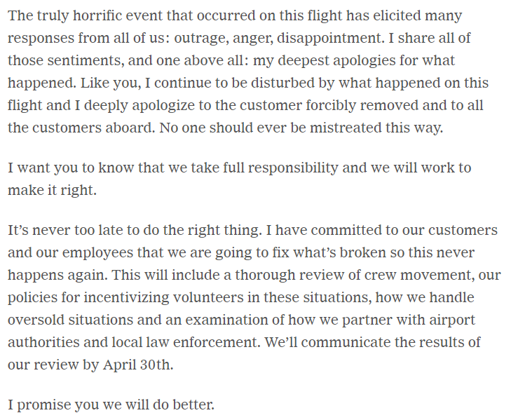
Task: Click the phrase 'happens again.'
Action: pos(57,275)
